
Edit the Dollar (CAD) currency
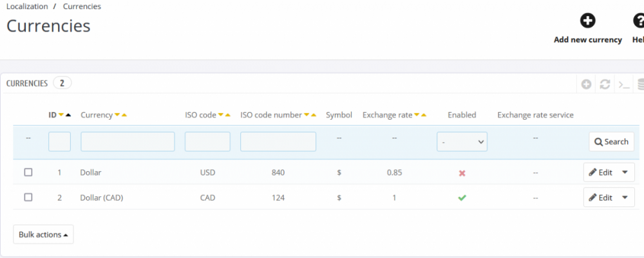[x=601, y=198]
